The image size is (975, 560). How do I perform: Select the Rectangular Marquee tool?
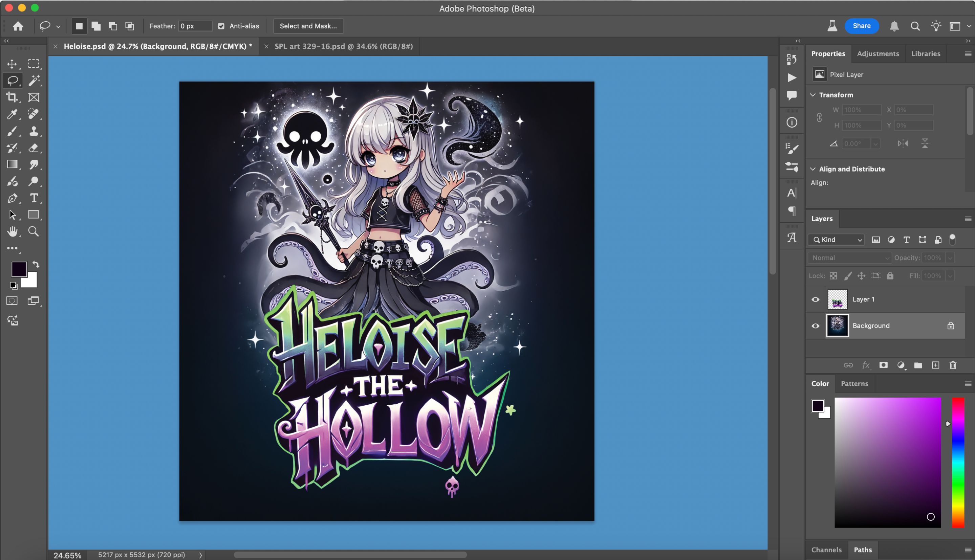[34, 64]
